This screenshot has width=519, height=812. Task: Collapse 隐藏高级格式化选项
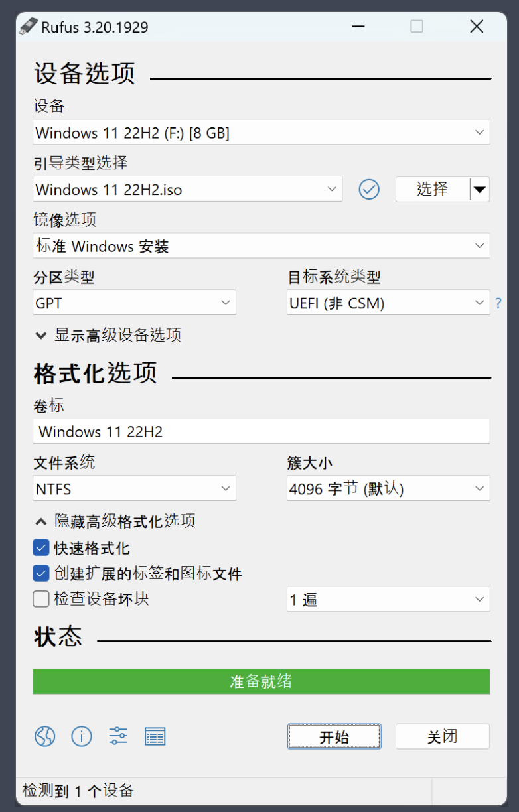tap(115, 521)
